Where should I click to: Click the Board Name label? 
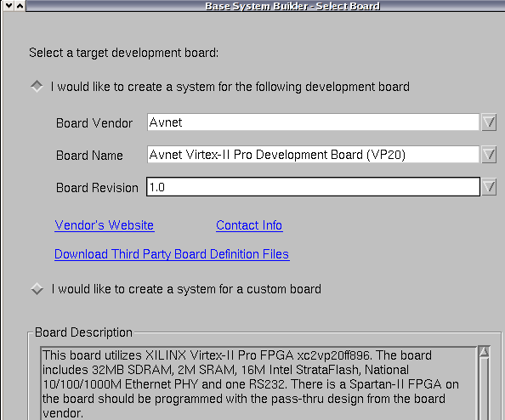click(x=89, y=156)
